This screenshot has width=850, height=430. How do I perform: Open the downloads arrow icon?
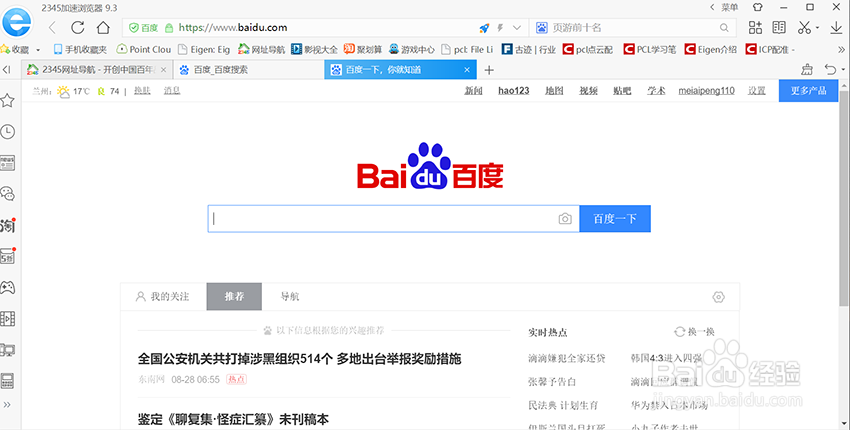[836, 27]
